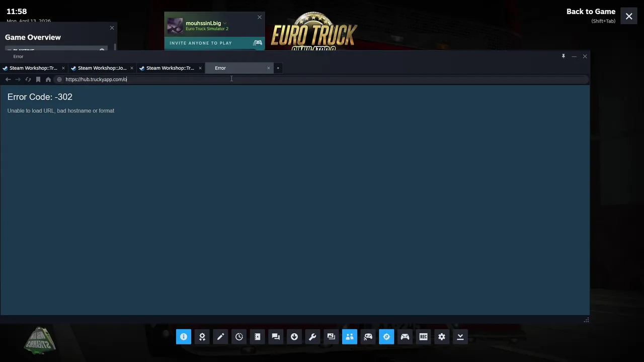This screenshot has height=362, width=644.
Task: Open the download arrow icon in toolbar
Action: click(x=294, y=337)
